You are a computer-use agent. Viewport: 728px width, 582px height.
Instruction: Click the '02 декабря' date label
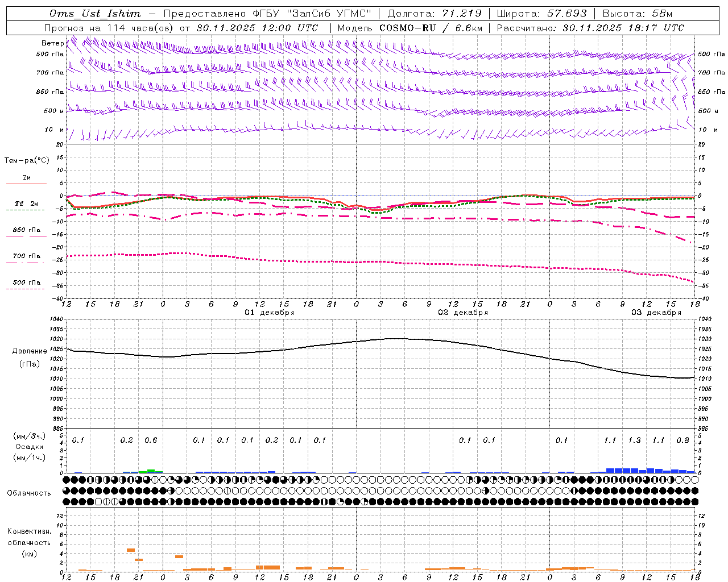click(x=463, y=313)
